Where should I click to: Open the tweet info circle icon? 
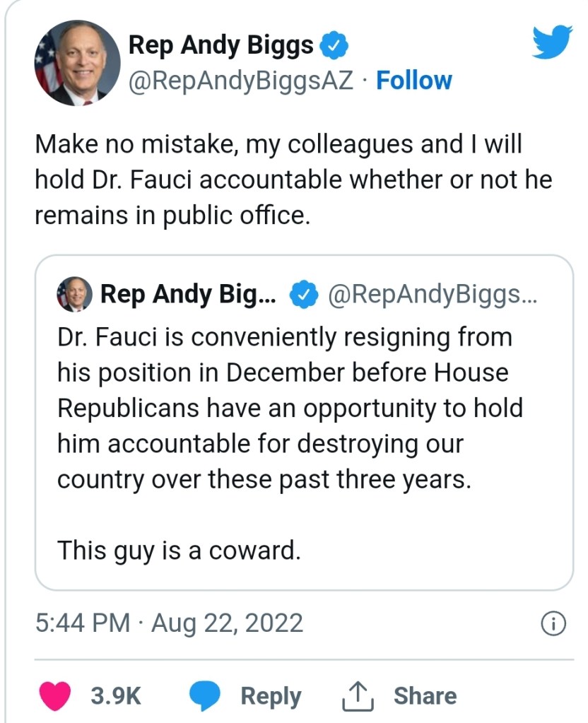tap(553, 623)
